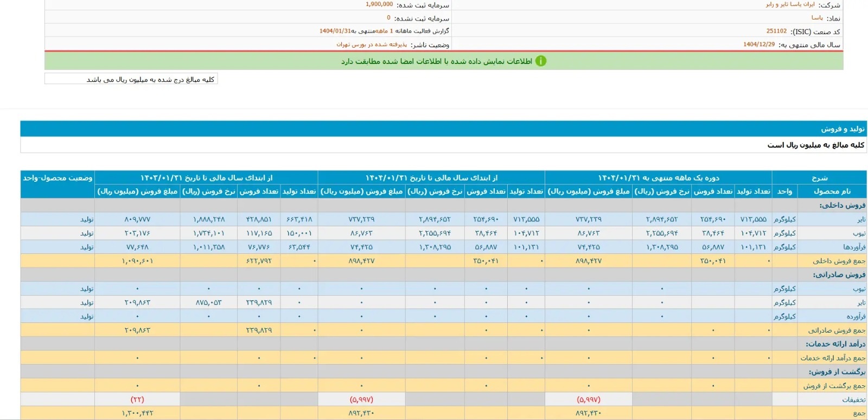Image resolution: width=868 pixels, height=420 pixels.
Task: Click the symbol value پاسا
Action: point(817,18)
